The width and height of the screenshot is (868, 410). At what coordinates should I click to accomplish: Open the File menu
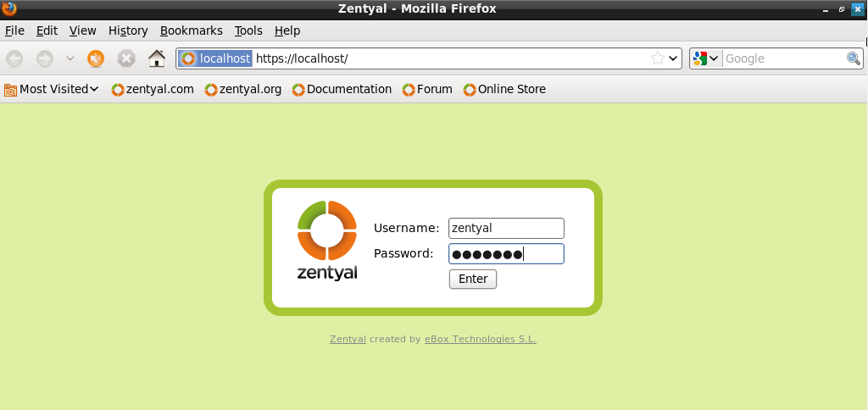click(x=14, y=30)
